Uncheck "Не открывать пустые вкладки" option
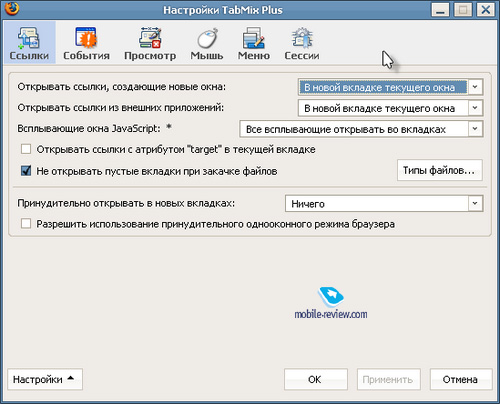Viewport: 500px width, 404px height. point(26,171)
